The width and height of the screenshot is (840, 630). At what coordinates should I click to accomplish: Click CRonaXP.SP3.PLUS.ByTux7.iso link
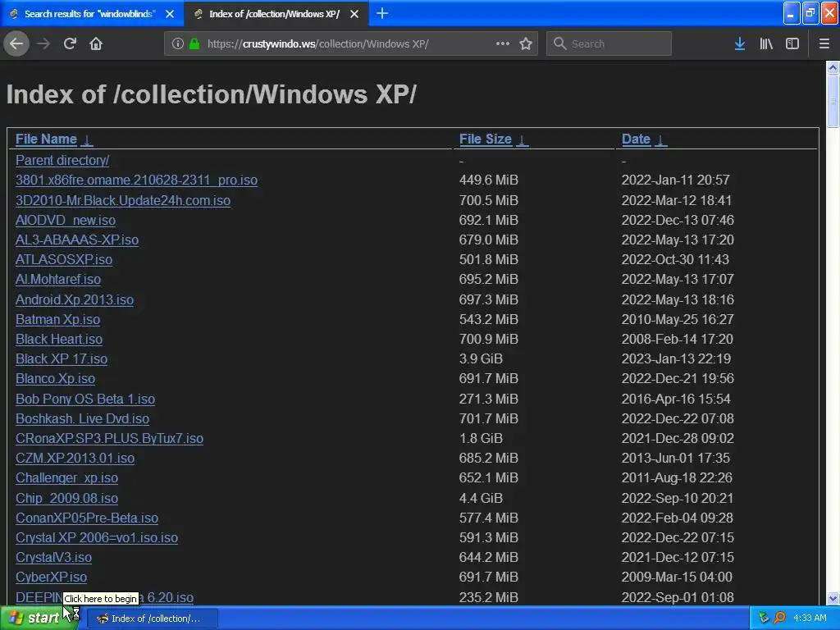pyautogui.click(x=109, y=439)
